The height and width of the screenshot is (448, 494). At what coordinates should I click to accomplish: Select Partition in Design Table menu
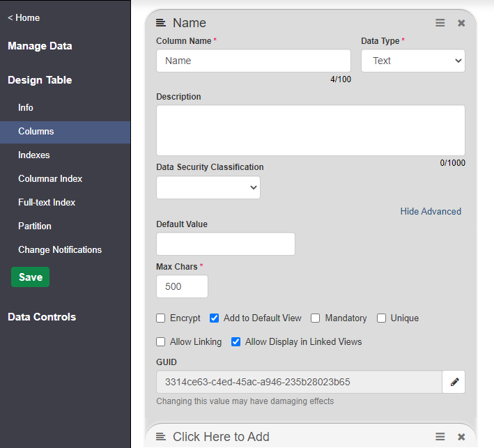(x=35, y=226)
